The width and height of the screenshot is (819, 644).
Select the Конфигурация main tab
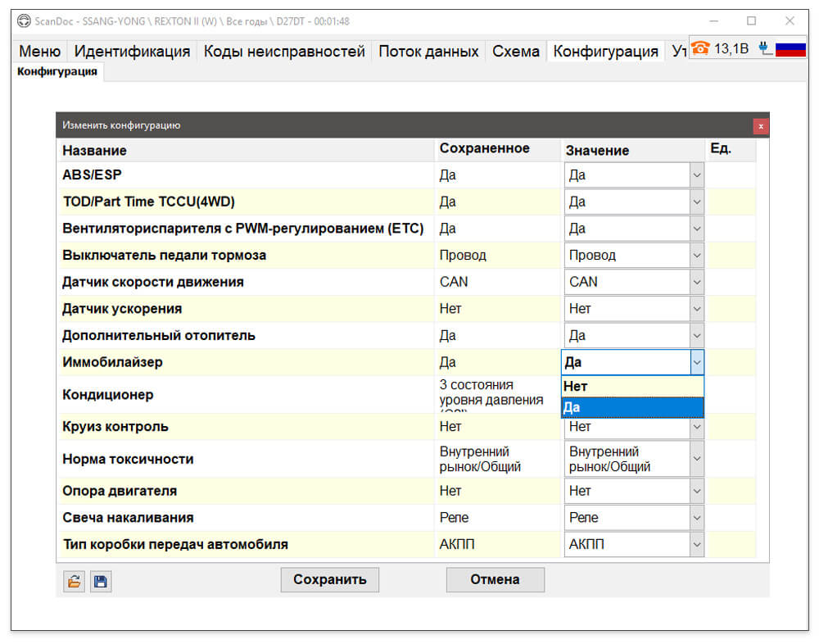tap(605, 52)
